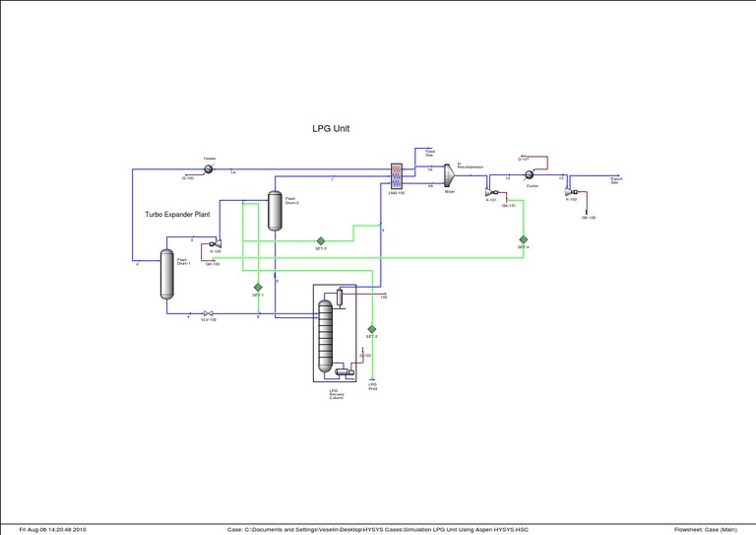
Task: Click the 'LPG Recovery Column' label
Action: click(337, 394)
